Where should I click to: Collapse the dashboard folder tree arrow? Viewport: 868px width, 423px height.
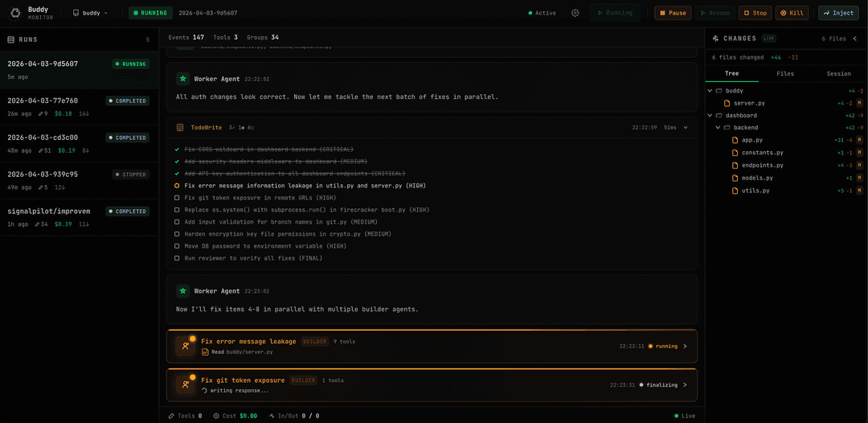click(710, 115)
